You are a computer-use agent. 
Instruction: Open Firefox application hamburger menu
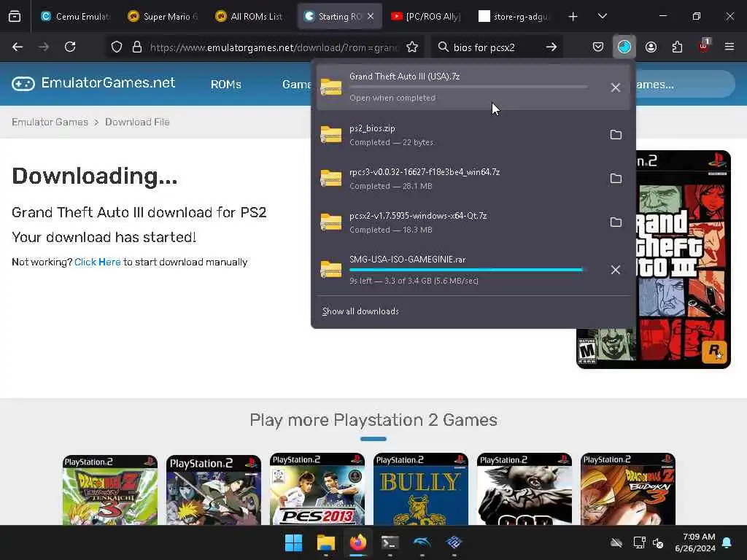(729, 47)
